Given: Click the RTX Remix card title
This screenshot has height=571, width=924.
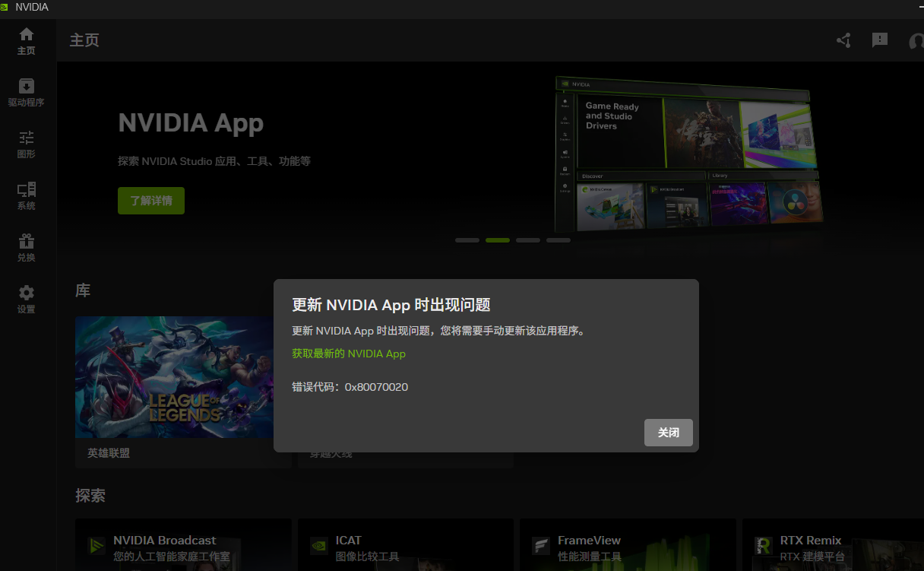Looking at the screenshot, I should pyautogui.click(x=811, y=540).
